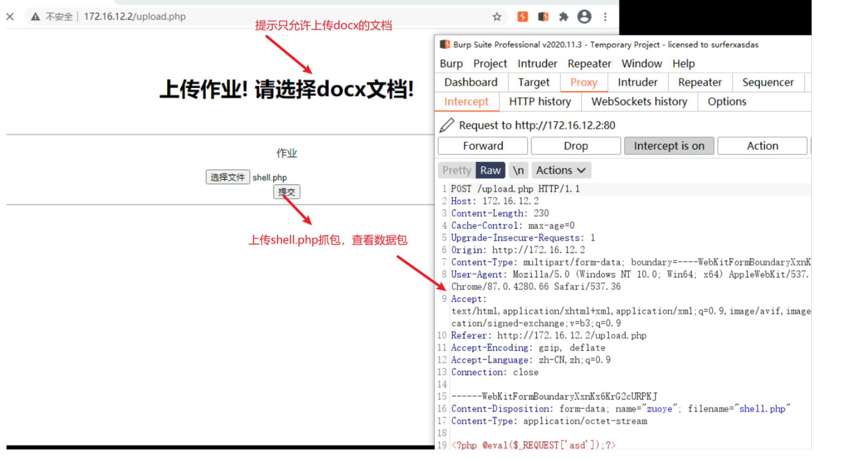Switch to the HTTP history tab

tap(539, 101)
